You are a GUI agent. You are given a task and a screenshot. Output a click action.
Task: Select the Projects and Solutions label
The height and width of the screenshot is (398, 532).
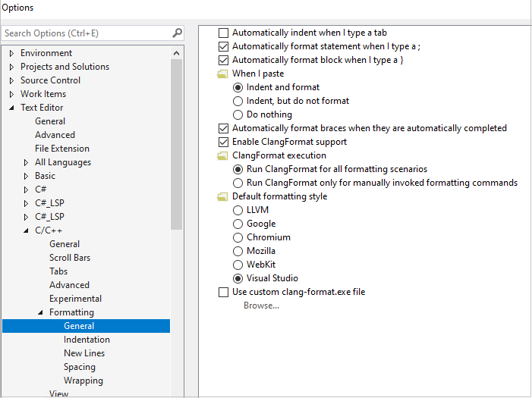pos(65,67)
